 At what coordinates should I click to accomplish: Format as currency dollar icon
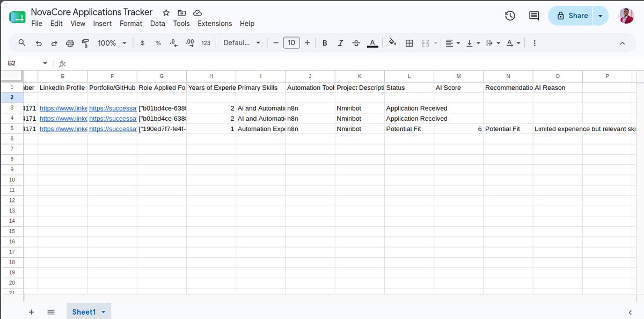(x=142, y=43)
